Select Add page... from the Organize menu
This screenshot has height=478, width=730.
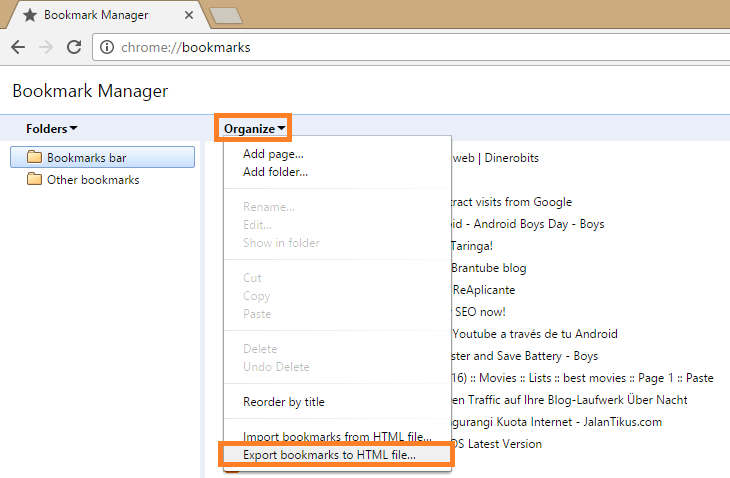click(273, 154)
